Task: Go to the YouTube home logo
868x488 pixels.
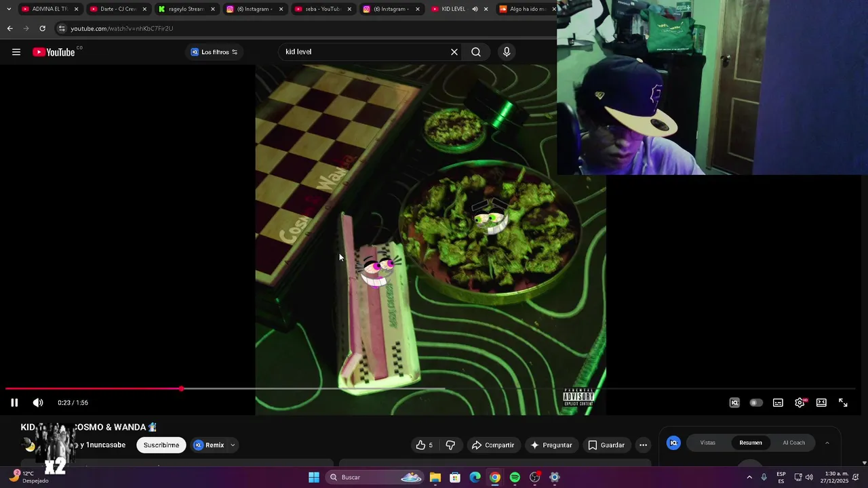Action: [x=54, y=52]
